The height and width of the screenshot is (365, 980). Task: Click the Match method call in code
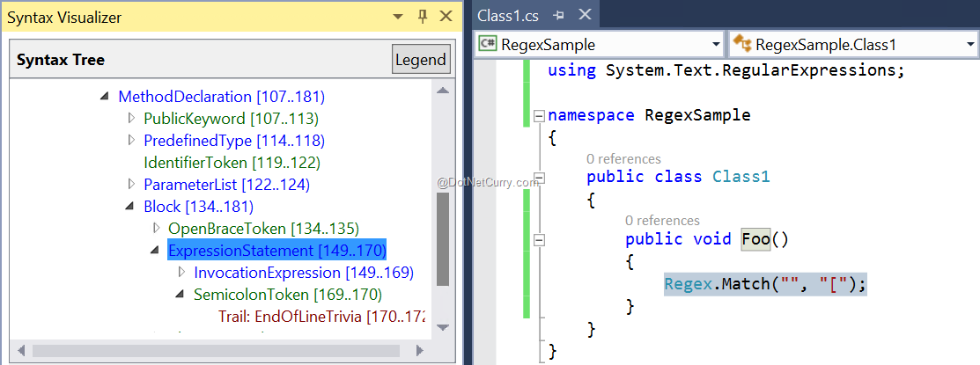pos(746,284)
